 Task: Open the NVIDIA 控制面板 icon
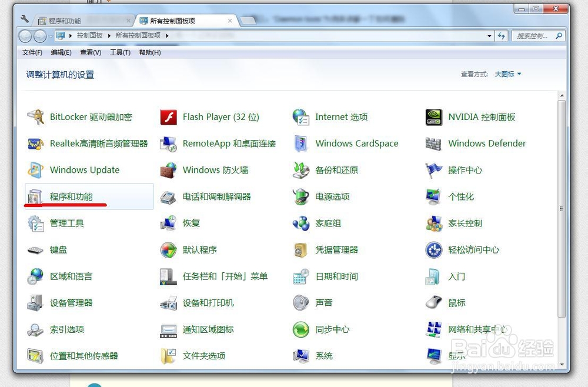point(434,117)
